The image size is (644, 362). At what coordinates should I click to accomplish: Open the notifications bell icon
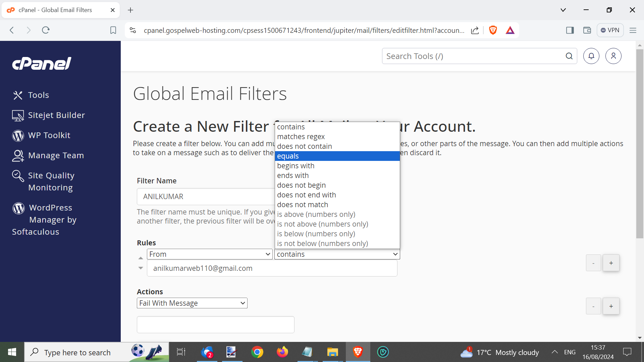(x=591, y=56)
